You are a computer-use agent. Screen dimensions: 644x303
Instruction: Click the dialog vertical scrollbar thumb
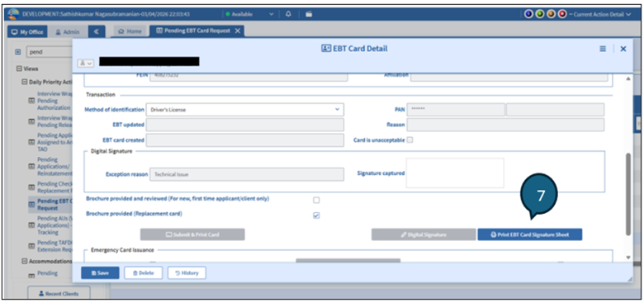[628, 195]
